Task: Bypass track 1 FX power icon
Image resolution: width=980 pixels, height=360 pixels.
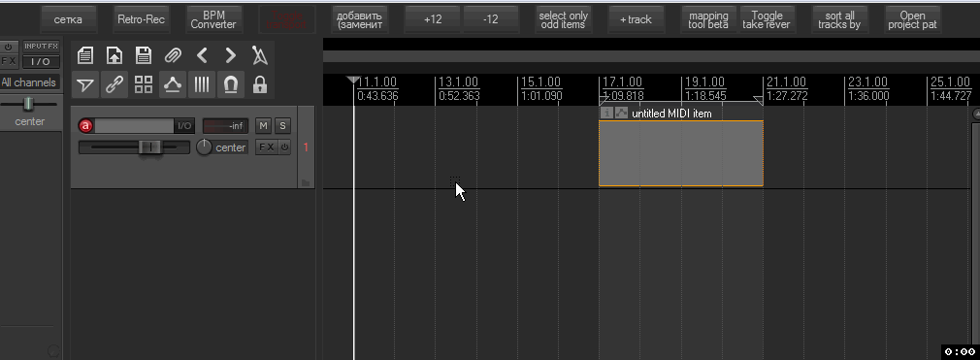Action: tap(284, 147)
